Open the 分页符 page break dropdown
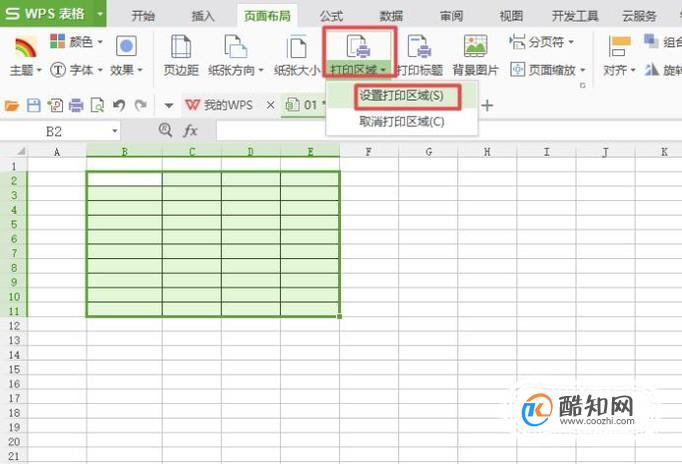Viewport: 682px width, 464px height. click(x=542, y=42)
